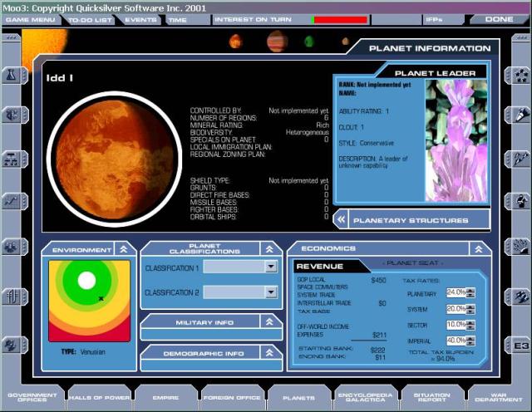Open the Empire tab
This screenshot has height=412, width=532.
pos(165,397)
